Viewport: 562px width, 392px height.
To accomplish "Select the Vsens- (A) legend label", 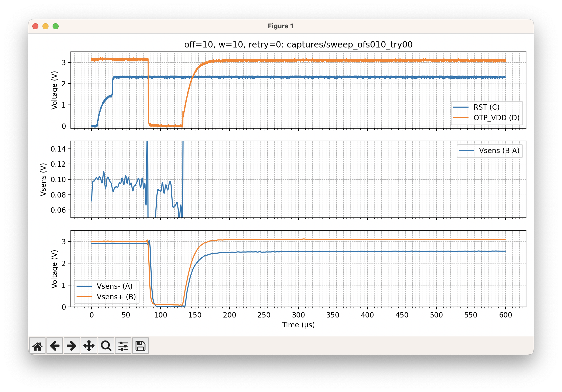I will click(115, 286).
